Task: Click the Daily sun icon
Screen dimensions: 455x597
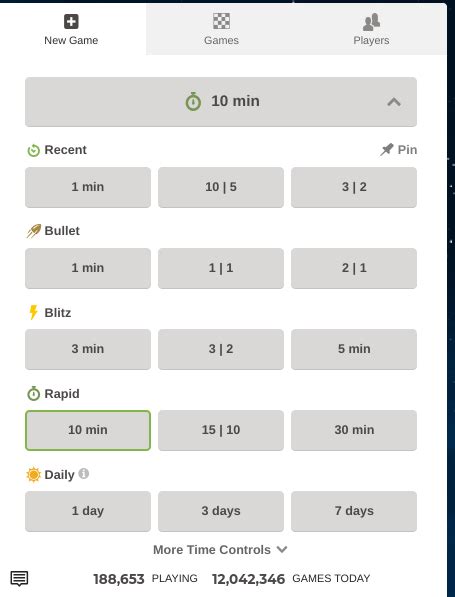Action: point(34,475)
